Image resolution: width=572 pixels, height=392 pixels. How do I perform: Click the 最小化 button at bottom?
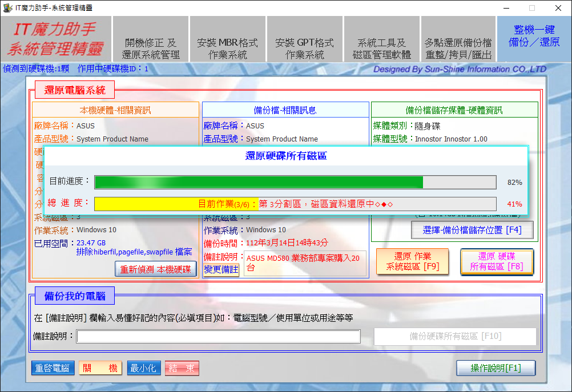tap(143, 368)
